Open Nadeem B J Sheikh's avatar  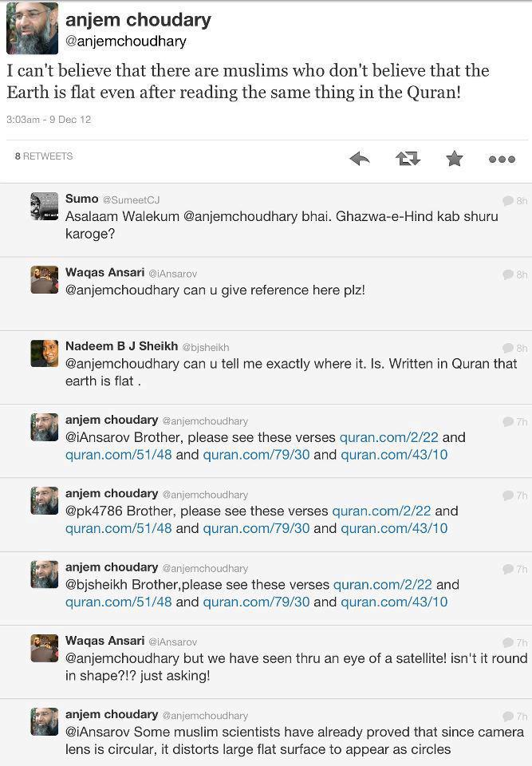coord(45,353)
